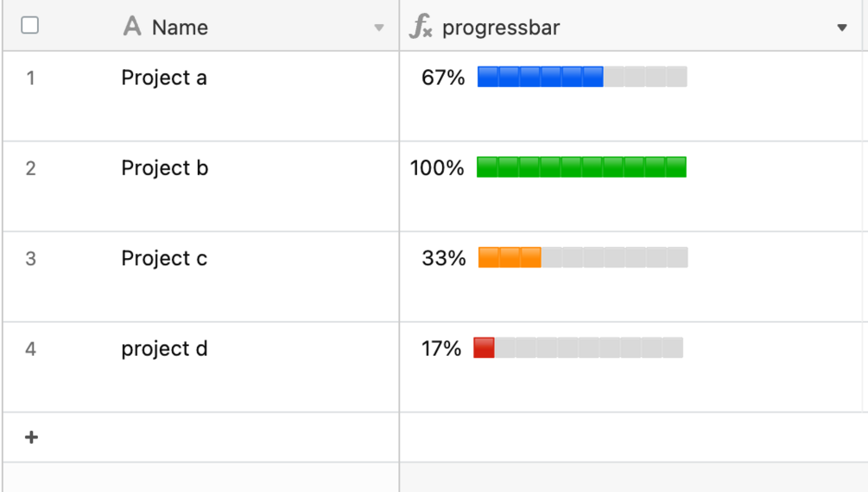Open the Name column dropdown arrow
Screen dimensions: 868x492
click(x=378, y=28)
